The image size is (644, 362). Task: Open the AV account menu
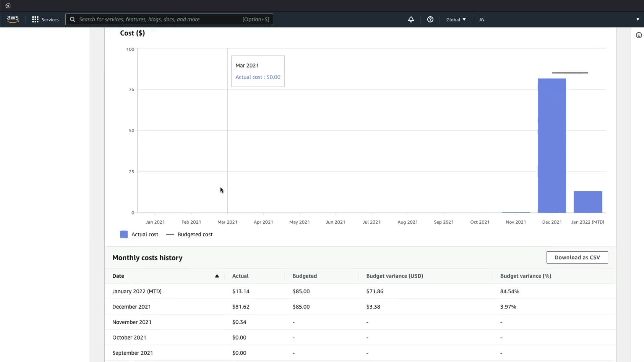pyautogui.click(x=482, y=19)
